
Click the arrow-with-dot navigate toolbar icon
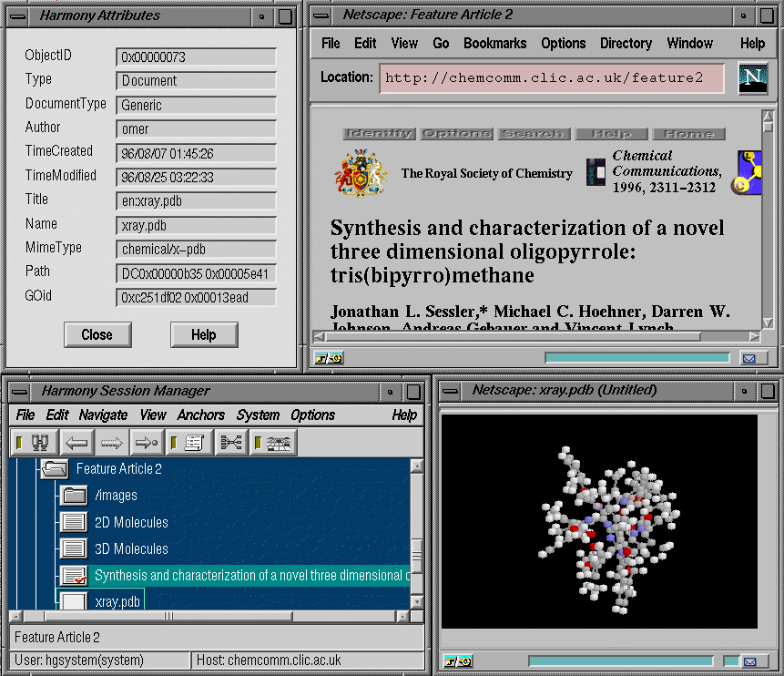[147, 443]
